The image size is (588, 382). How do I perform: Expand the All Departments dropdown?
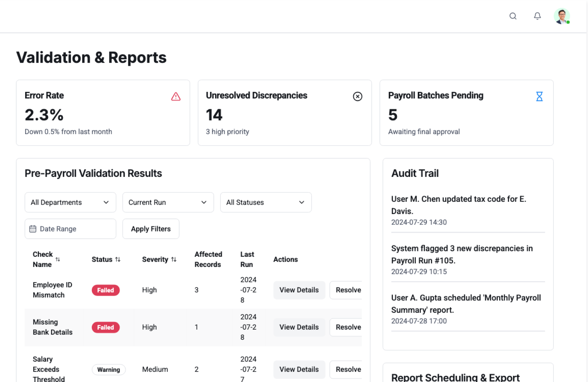click(70, 202)
